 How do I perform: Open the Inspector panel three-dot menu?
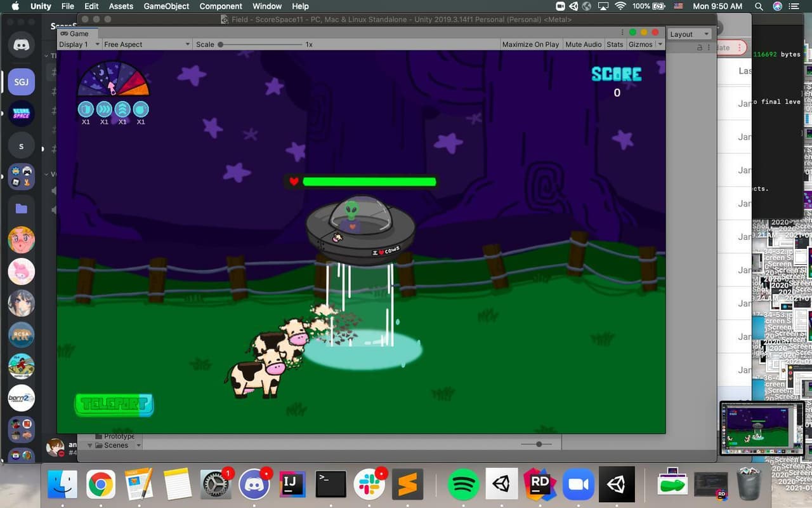click(709, 48)
